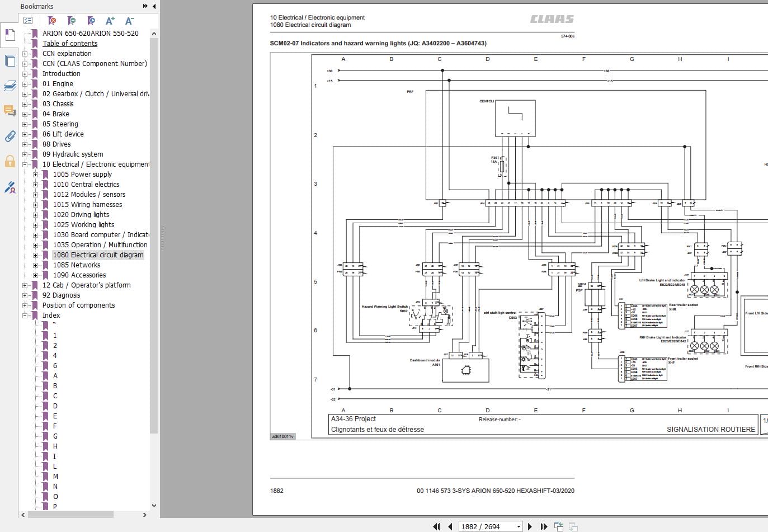This screenshot has height=532, width=768.
Task: Expand the bookmarks panel double-arrow button
Action: point(145,6)
